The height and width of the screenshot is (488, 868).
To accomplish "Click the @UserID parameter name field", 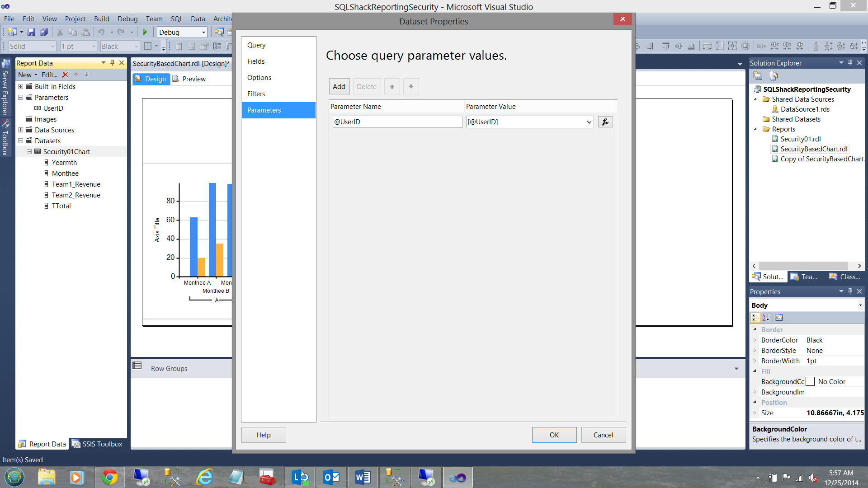I will (x=397, y=122).
